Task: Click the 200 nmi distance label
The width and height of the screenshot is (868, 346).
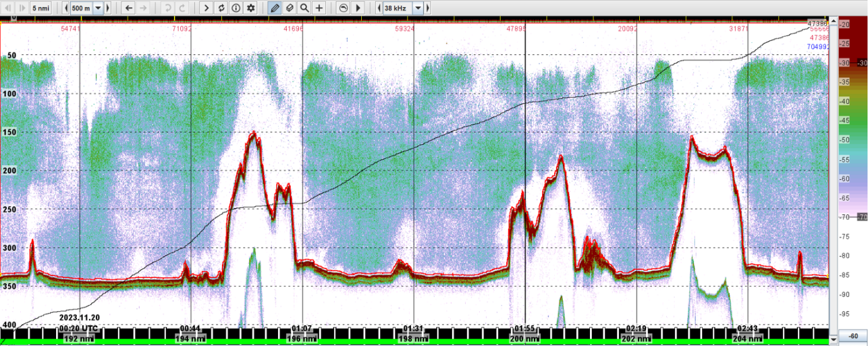Action: [x=525, y=338]
